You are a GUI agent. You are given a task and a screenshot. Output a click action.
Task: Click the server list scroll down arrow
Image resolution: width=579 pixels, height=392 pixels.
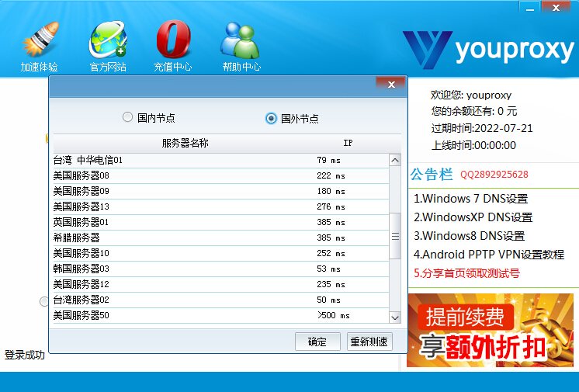(395, 317)
